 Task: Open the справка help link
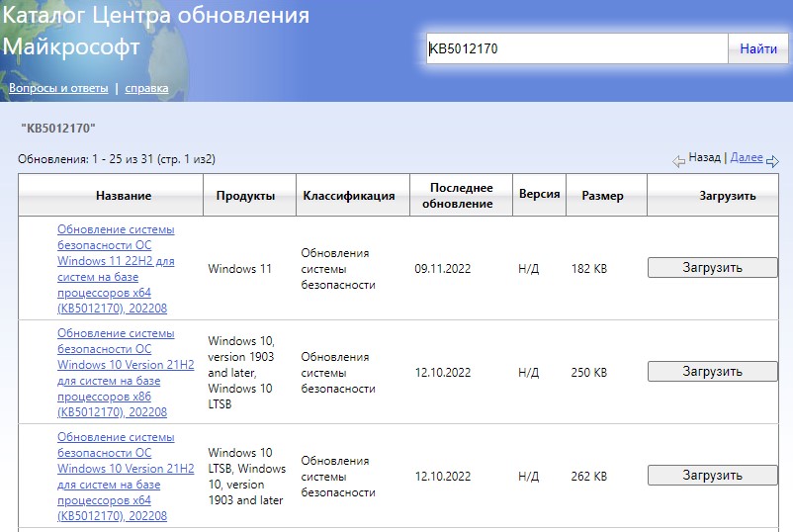coord(146,88)
